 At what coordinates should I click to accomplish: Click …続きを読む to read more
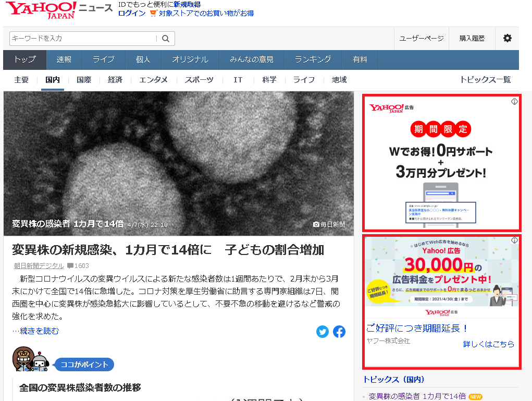click(35, 331)
